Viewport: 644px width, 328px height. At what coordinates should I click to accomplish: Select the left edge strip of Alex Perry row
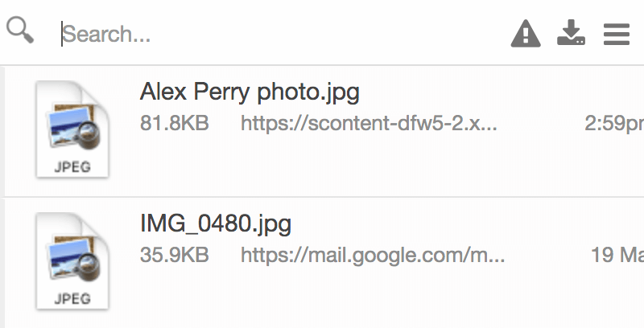click(2, 131)
